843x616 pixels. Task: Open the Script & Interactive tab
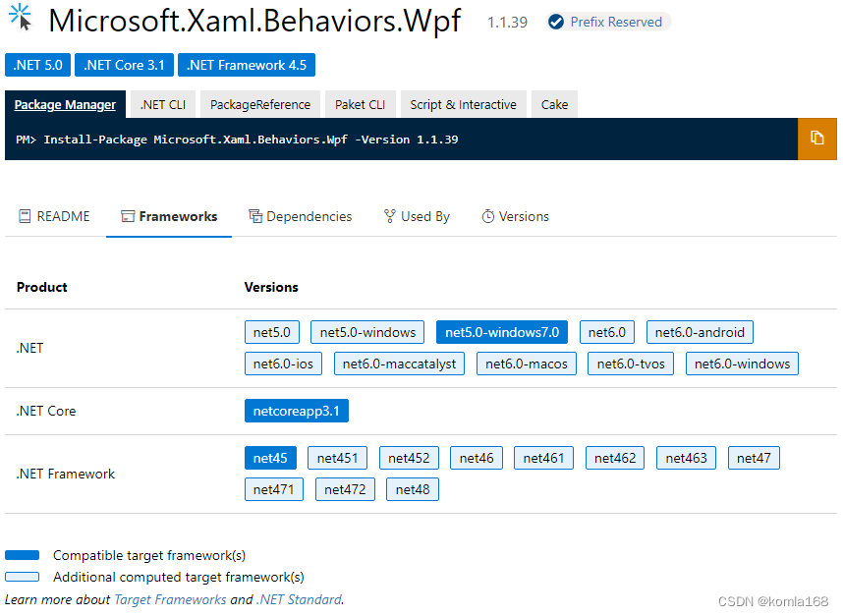coord(463,104)
